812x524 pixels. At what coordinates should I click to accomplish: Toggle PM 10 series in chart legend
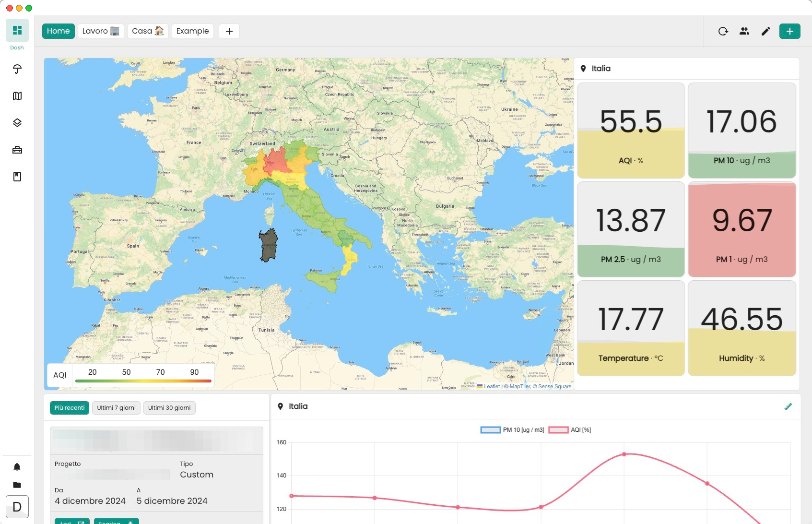coord(512,430)
